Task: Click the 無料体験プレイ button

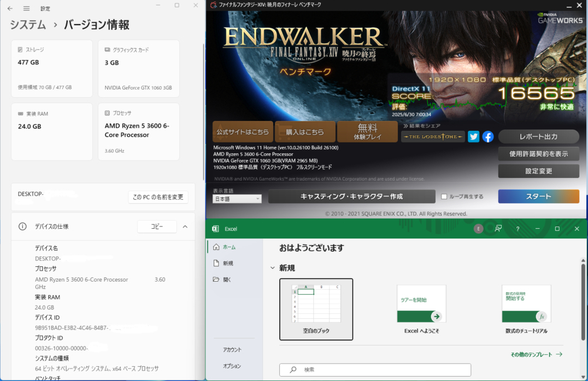Action: click(367, 132)
